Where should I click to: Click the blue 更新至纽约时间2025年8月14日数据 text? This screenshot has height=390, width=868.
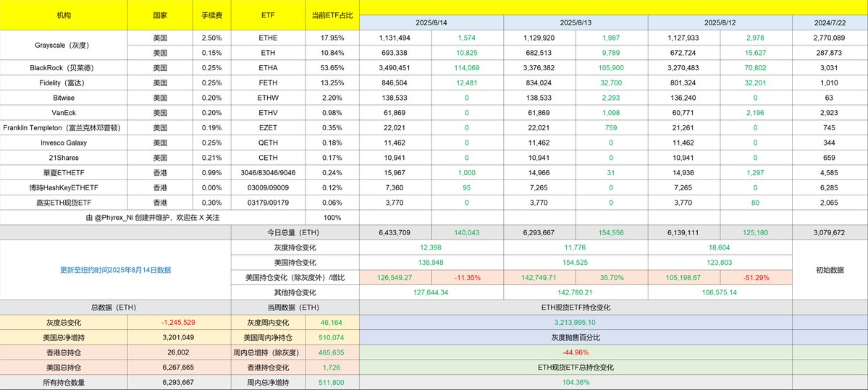coord(116,270)
